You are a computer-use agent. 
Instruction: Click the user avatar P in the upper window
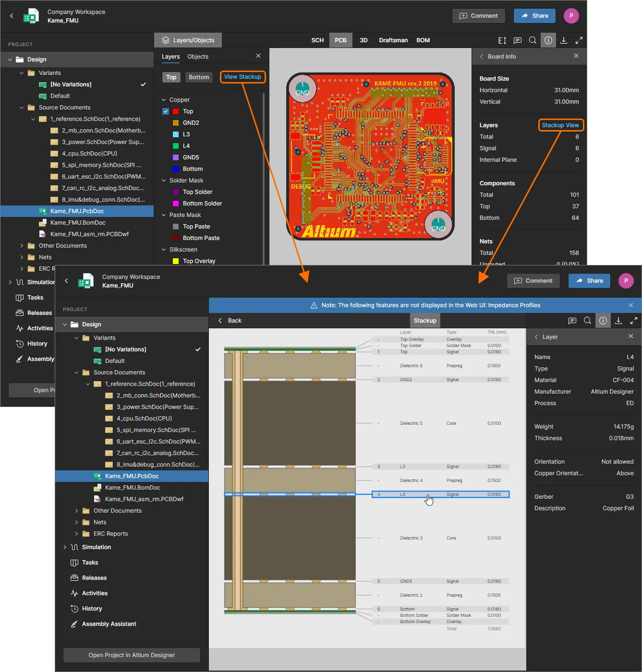click(571, 16)
